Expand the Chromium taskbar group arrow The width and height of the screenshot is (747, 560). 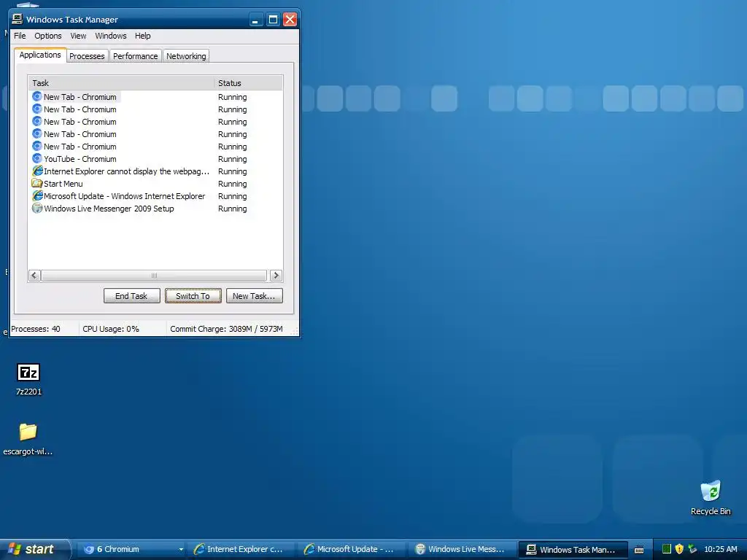(x=181, y=550)
